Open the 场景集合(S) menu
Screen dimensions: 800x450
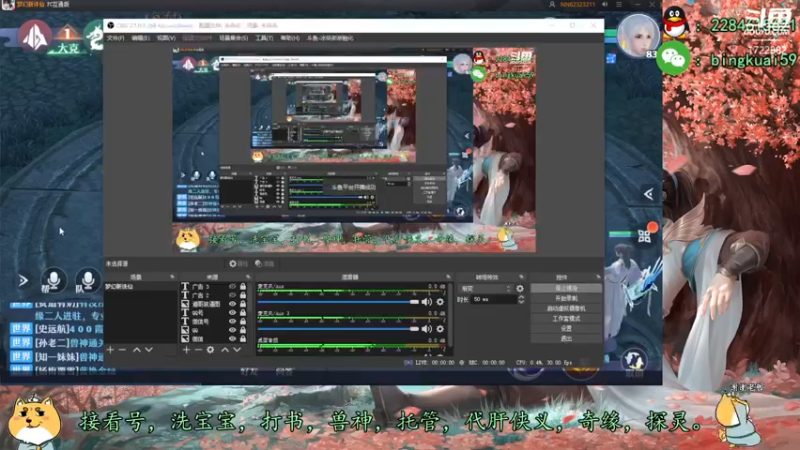pos(233,38)
